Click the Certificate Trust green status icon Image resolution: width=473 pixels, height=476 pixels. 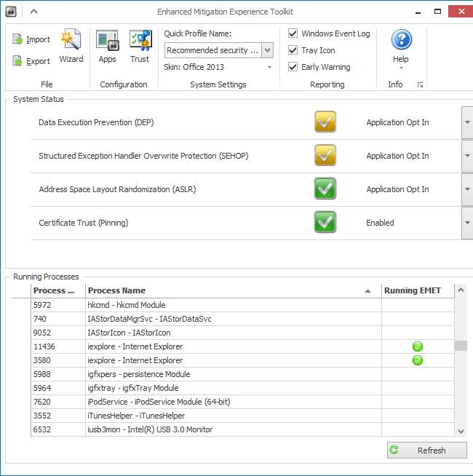point(325,223)
